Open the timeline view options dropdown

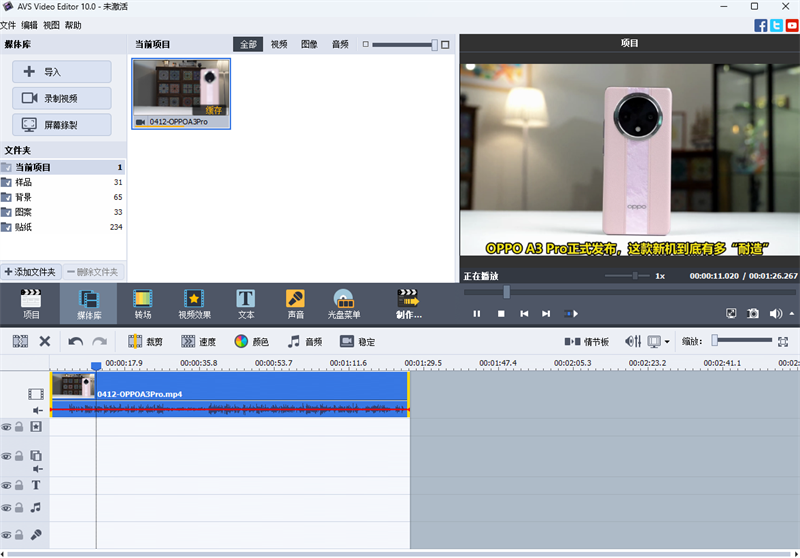coord(667,341)
